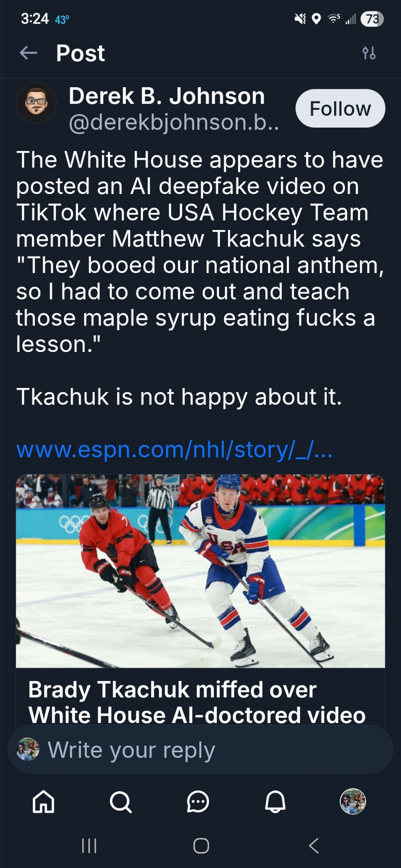Open Derek B. Johnson's avatar

(x=36, y=103)
